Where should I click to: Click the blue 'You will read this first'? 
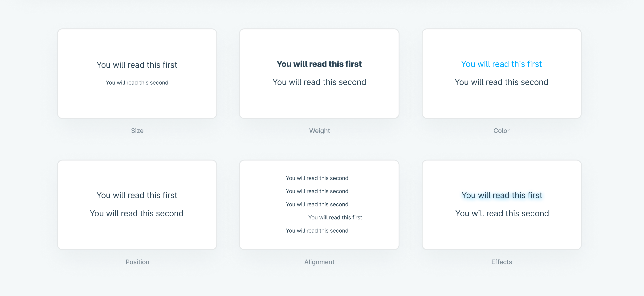click(x=501, y=64)
